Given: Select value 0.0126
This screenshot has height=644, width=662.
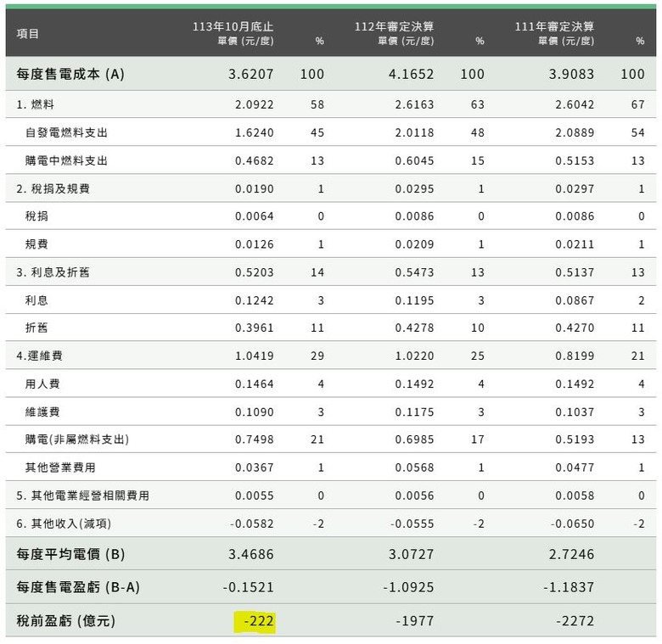Looking at the screenshot, I should click(255, 244).
